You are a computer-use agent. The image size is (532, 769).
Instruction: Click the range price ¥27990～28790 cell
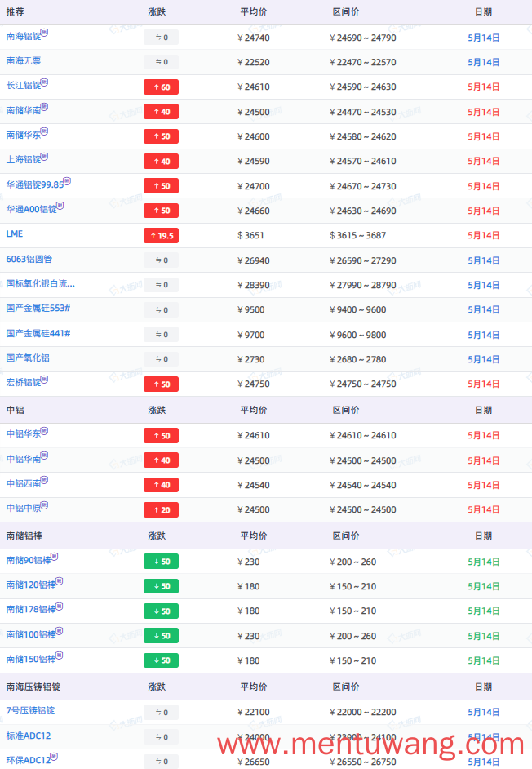363,285
